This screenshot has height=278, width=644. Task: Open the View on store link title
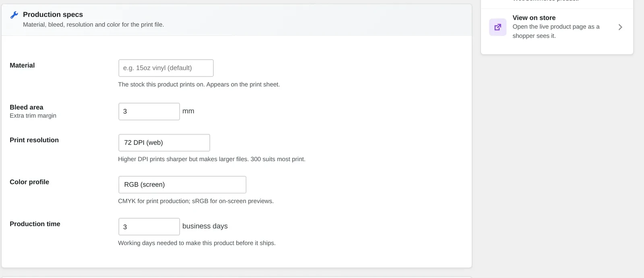534,18
